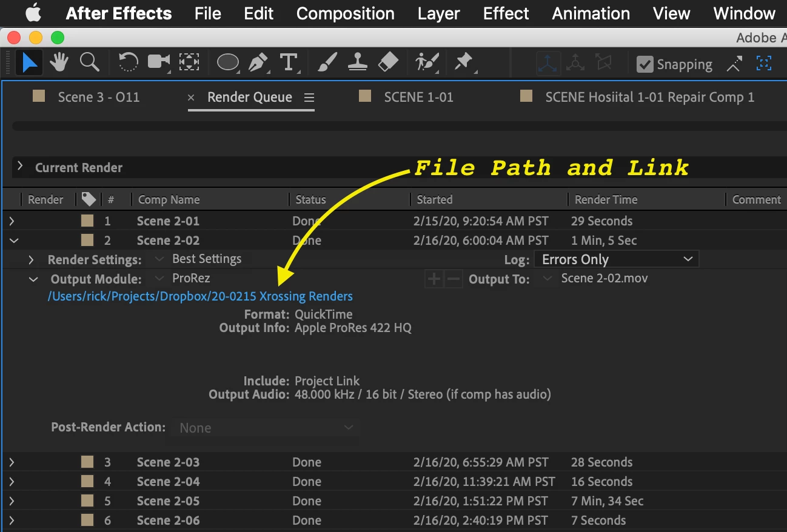The height and width of the screenshot is (532, 787).
Task: Select the Hand tool
Action: coord(59,62)
